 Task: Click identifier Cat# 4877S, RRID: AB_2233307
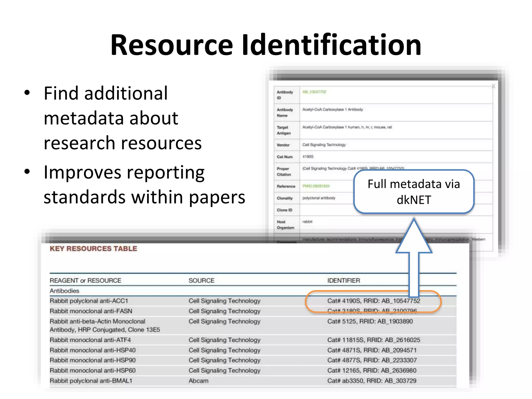(372, 360)
